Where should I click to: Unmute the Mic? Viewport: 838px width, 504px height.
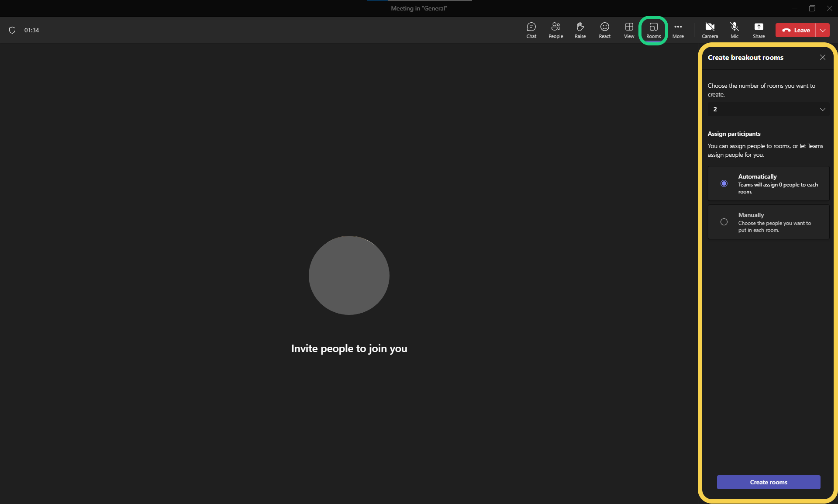click(735, 30)
